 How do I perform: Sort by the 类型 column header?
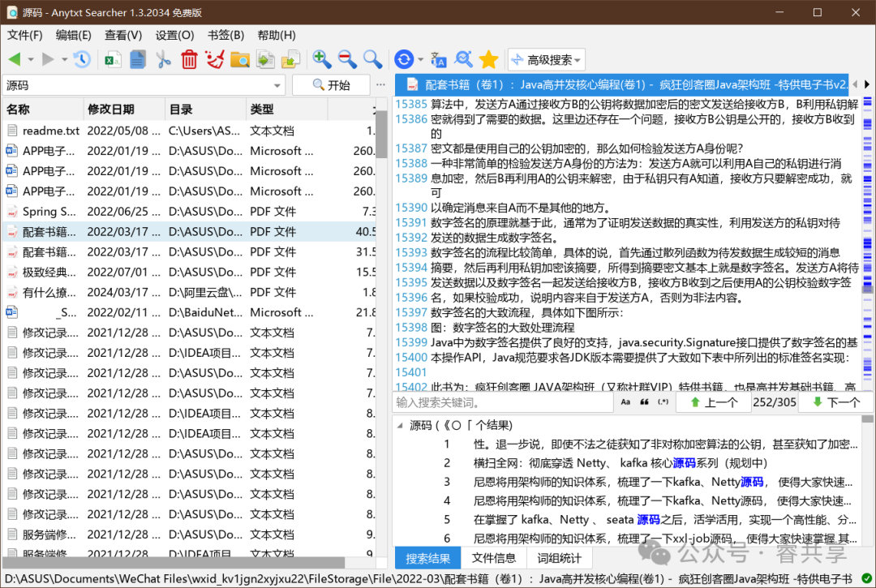[286, 109]
